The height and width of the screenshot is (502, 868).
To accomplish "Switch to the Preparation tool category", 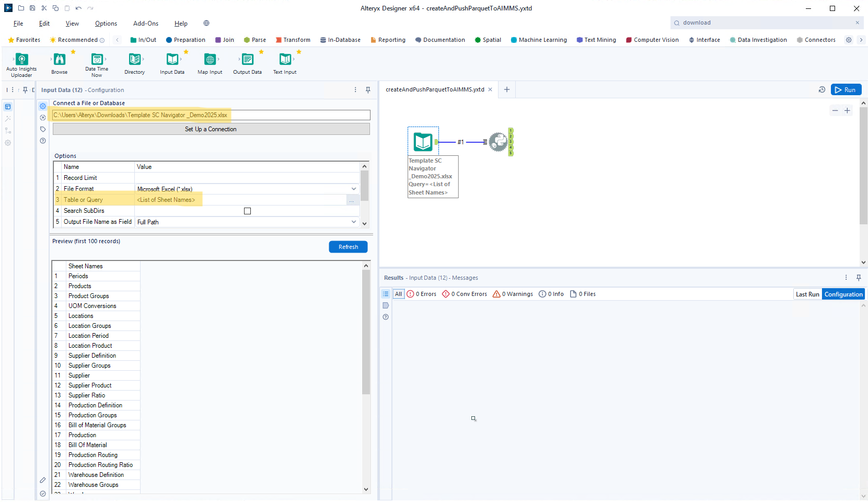I will tap(186, 40).
